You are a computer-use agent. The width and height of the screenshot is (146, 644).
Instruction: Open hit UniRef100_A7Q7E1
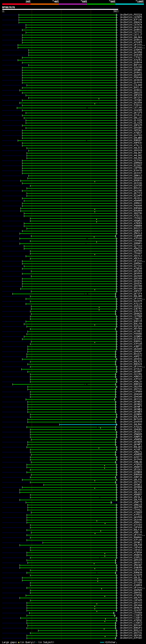[131, 60]
